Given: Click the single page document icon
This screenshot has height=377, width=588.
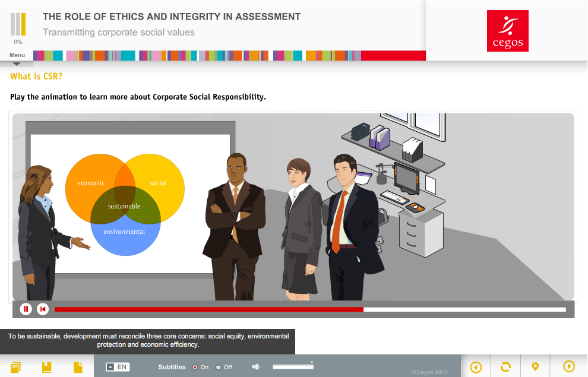Looking at the screenshot, I should 78,368.
